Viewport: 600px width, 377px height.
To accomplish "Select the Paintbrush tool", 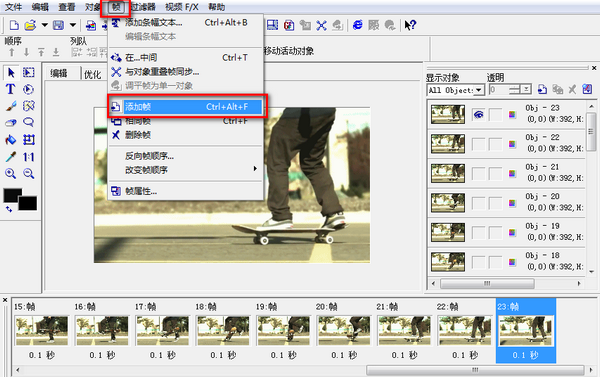I will coord(11,106).
